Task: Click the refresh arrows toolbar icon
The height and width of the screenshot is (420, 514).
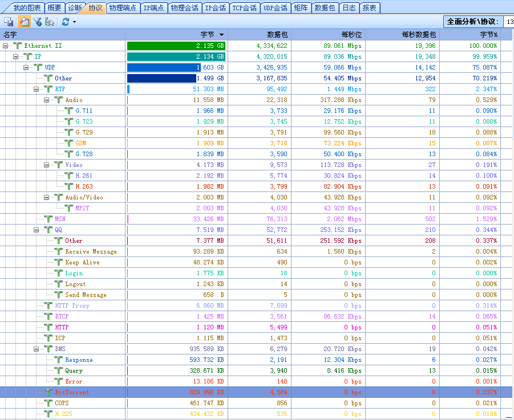Action: pyautogui.click(x=66, y=22)
